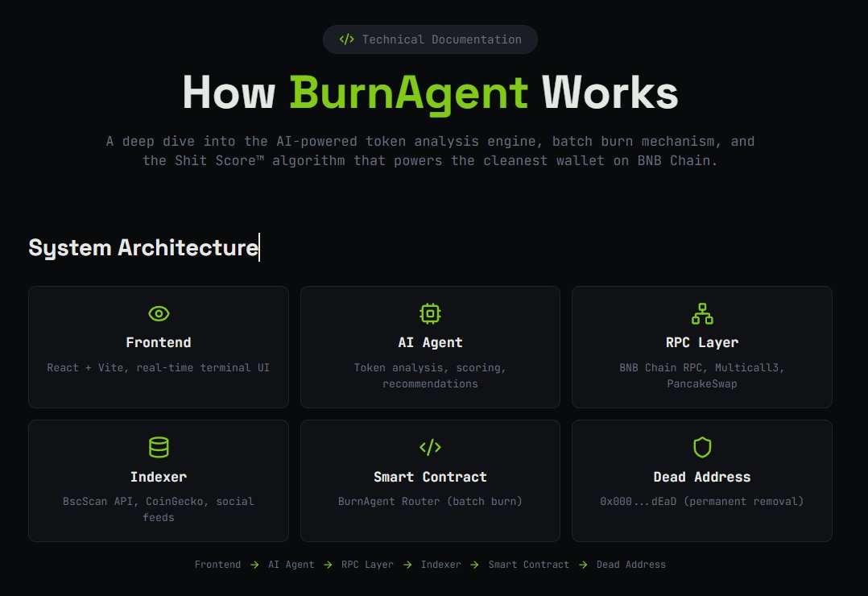The image size is (868, 596).
Task: Click the System Architecture heading
Action: (x=143, y=247)
